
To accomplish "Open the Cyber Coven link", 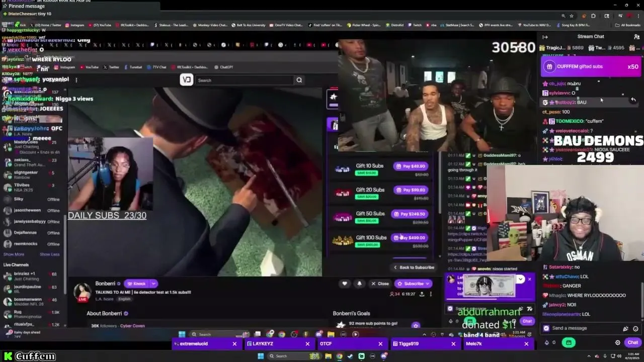I will point(132,326).
